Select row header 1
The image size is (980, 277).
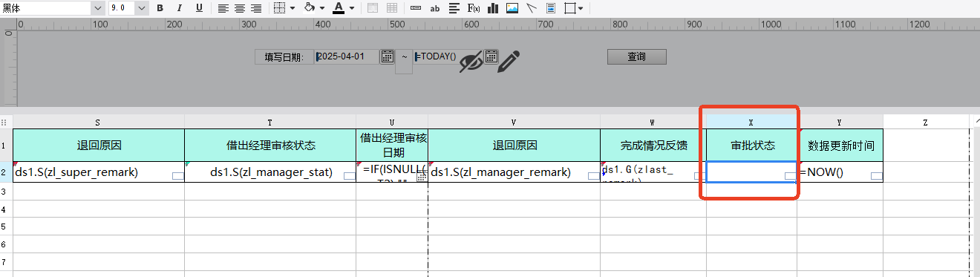click(6, 146)
